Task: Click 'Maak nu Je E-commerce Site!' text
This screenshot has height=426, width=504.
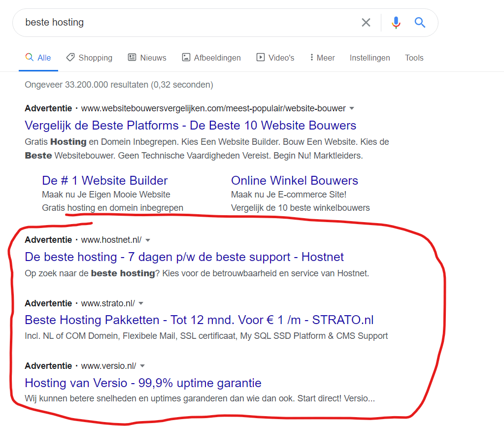Action: pyautogui.click(x=289, y=195)
